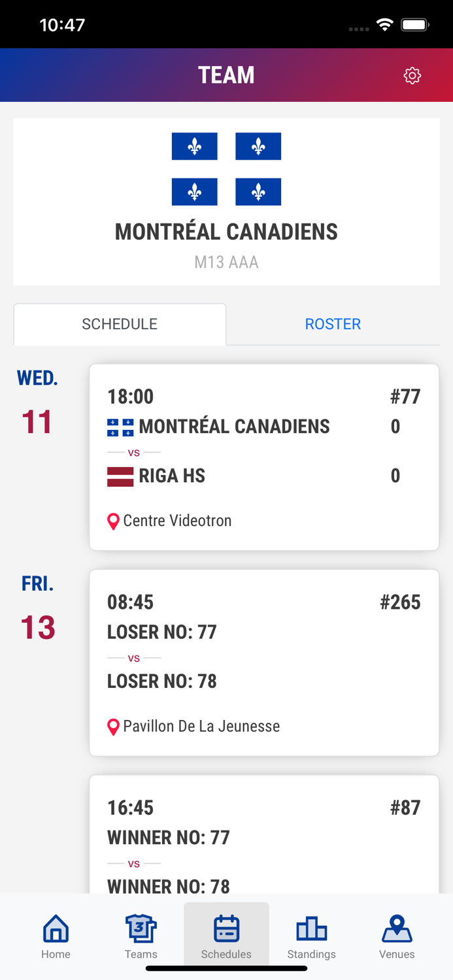Click the Riga HS flag icon
The height and width of the screenshot is (980, 453).
120,476
